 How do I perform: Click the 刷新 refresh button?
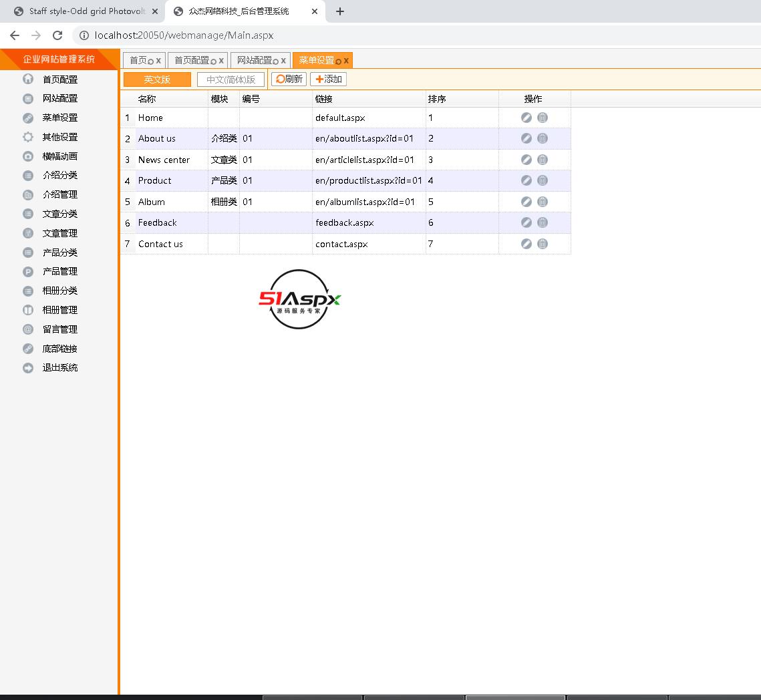[289, 79]
